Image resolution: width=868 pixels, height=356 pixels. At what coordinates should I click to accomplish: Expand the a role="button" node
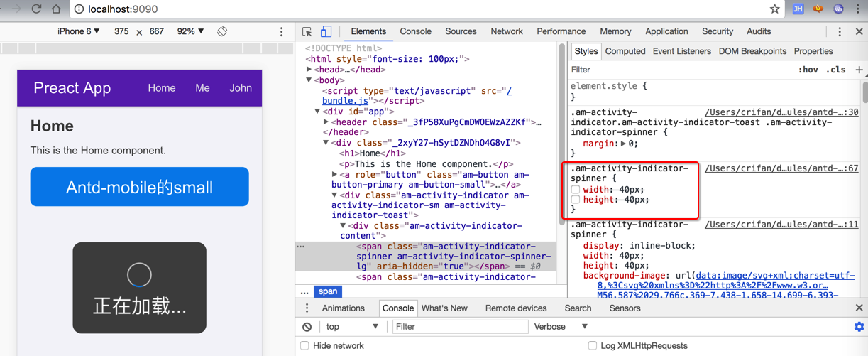335,174
